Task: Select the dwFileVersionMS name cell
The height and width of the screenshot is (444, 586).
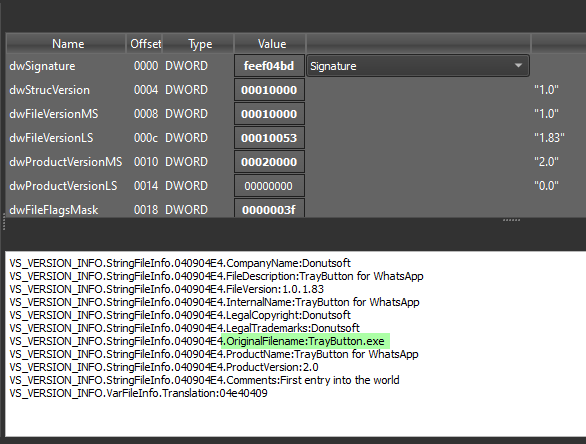Action: click(53, 114)
